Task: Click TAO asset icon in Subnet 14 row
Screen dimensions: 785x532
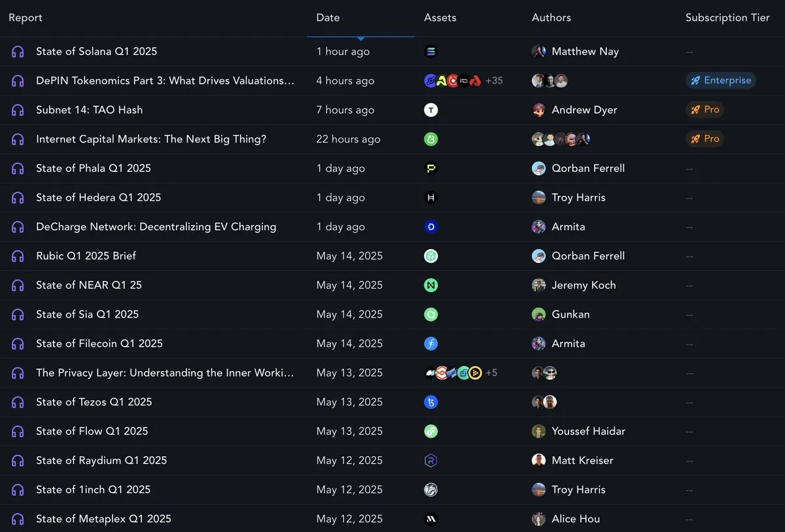Action: pos(430,110)
